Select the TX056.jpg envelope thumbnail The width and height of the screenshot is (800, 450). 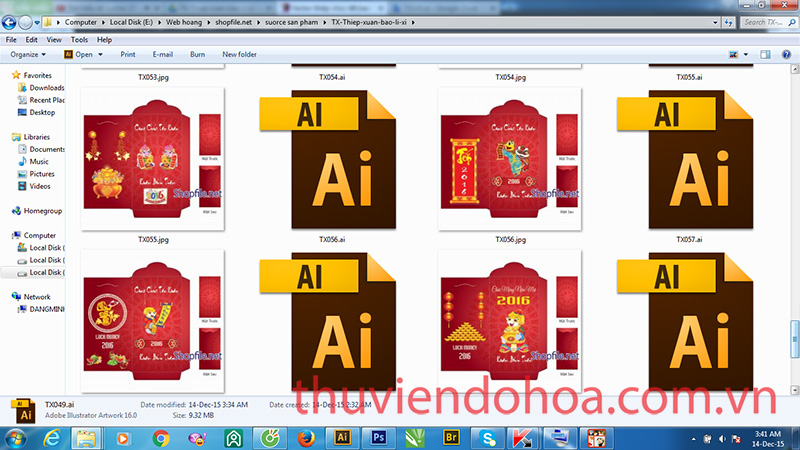click(510, 159)
